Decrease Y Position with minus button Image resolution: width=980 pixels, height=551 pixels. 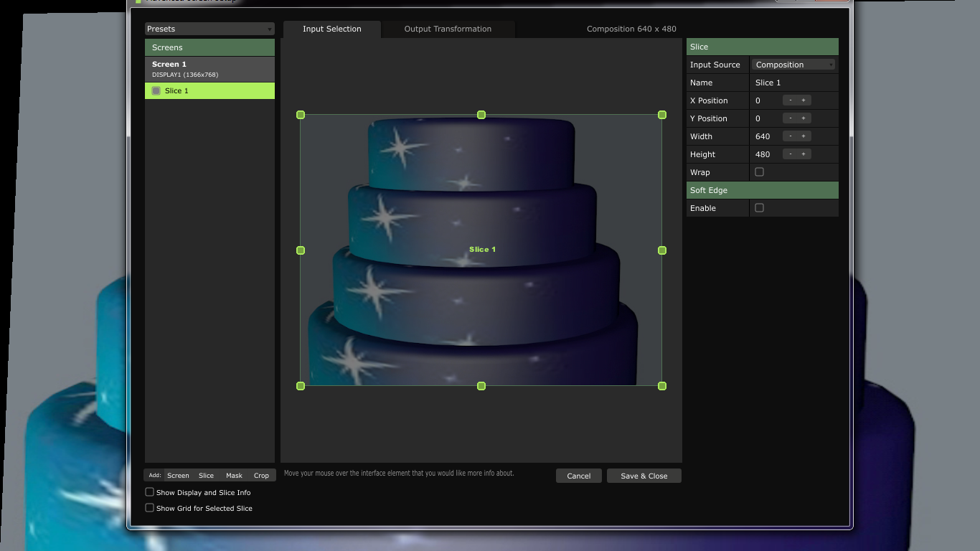tap(791, 118)
